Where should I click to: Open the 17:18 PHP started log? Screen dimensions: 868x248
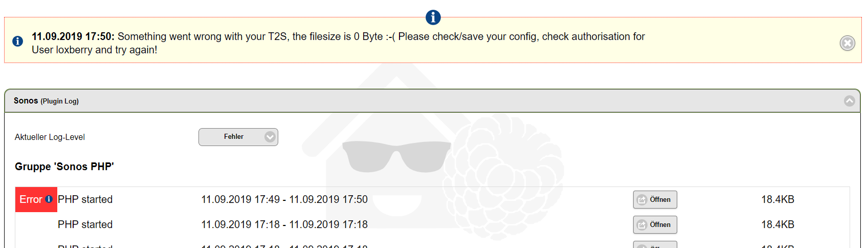pyautogui.click(x=655, y=224)
